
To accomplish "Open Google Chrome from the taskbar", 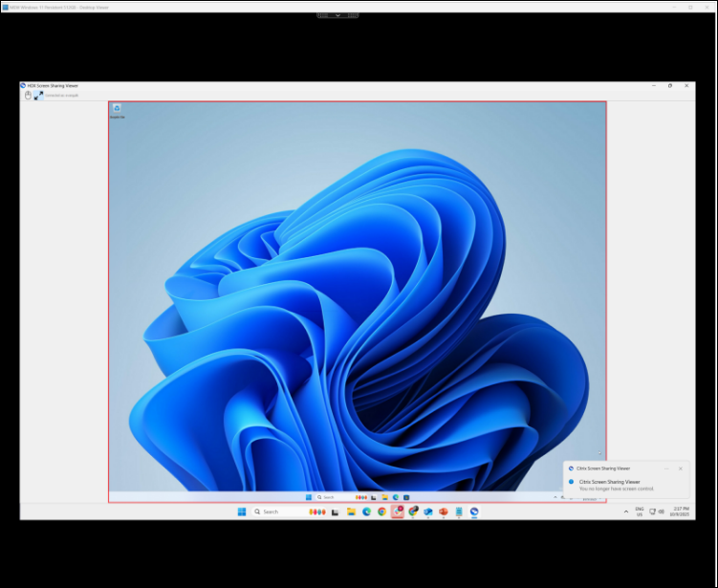I will pyautogui.click(x=381, y=512).
